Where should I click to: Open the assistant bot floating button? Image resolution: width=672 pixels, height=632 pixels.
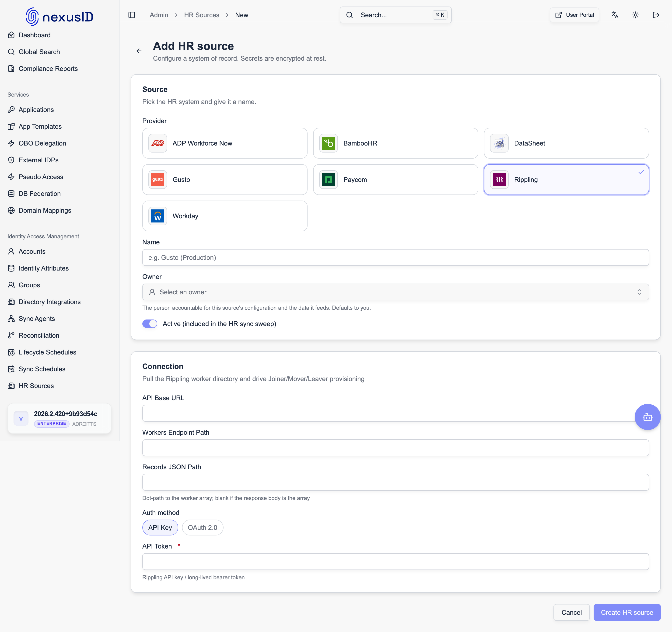point(647,417)
